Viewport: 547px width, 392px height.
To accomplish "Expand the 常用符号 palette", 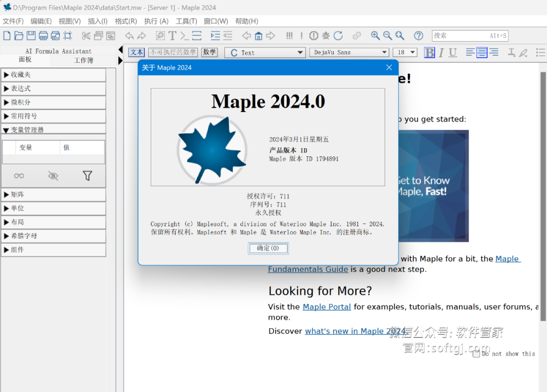I will 53,116.
